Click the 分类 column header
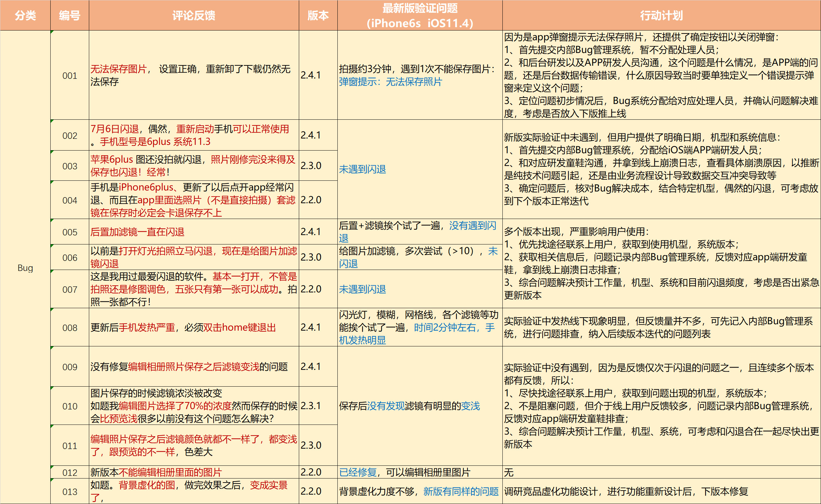The width and height of the screenshot is (821, 504). (25, 15)
